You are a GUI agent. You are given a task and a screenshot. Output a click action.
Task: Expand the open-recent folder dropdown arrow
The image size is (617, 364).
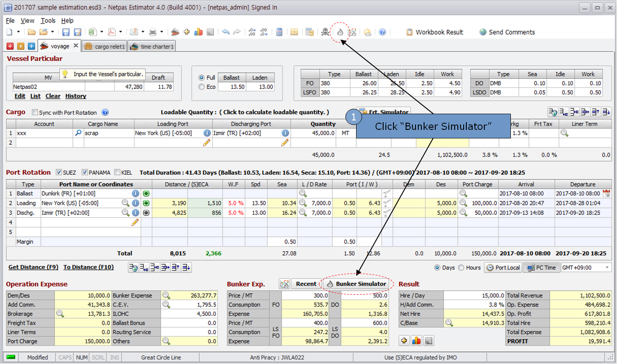point(53,32)
